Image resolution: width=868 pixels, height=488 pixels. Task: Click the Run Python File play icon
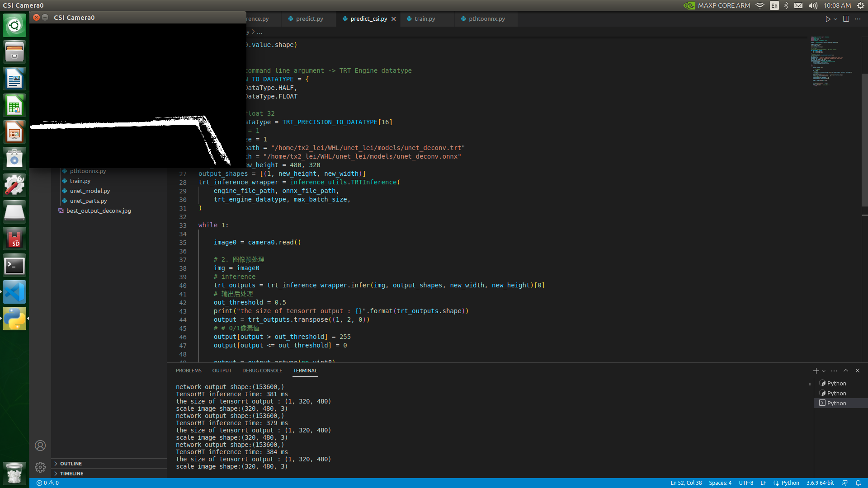point(827,19)
